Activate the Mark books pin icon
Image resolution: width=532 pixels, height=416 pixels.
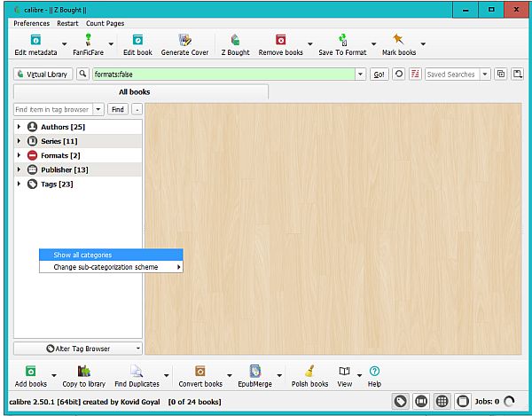(398, 39)
